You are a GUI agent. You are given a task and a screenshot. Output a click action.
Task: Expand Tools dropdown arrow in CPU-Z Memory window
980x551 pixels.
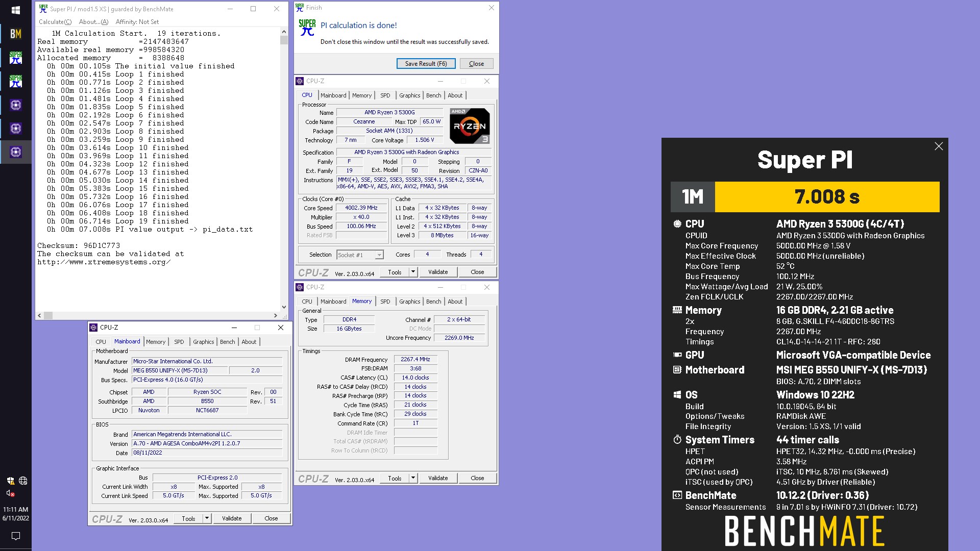413,478
